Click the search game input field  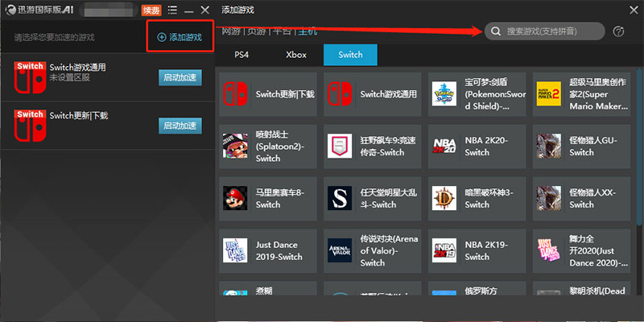[545, 31]
